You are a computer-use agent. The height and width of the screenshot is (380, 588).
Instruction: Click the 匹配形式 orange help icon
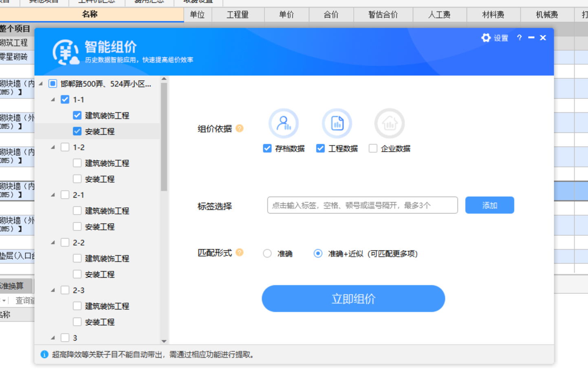click(240, 253)
